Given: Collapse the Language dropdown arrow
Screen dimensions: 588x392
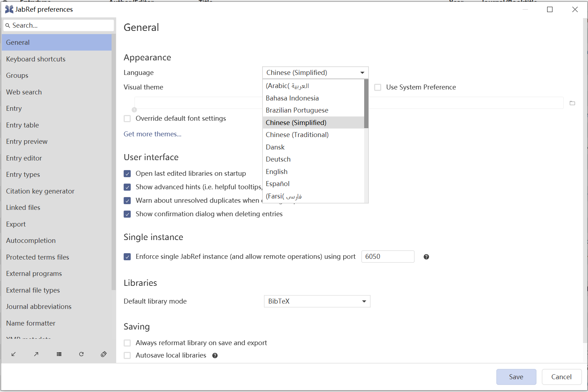Looking at the screenshot, I should click(x=362, y=73).
